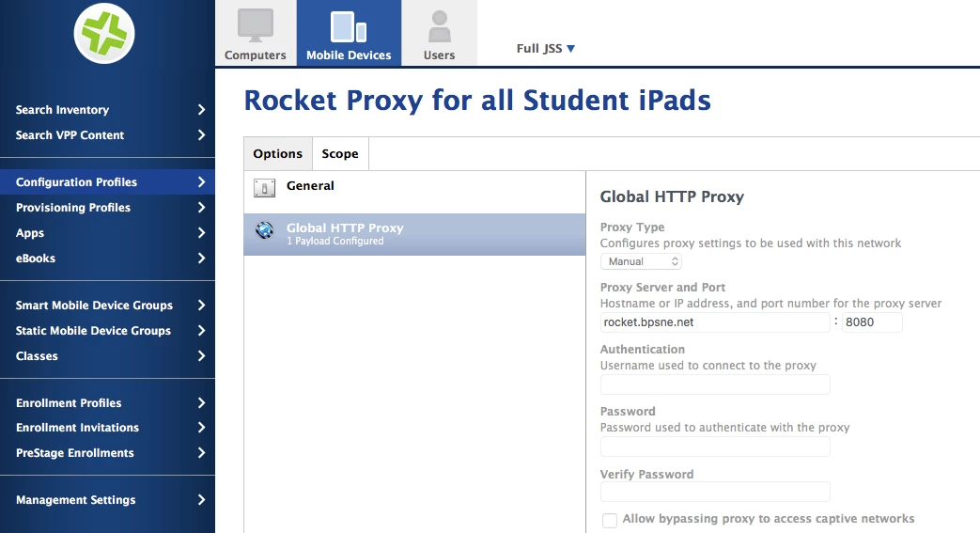Open the Full JSS dropdown
The height and width of the screenshot is (533, 980).
pos(546,48)
